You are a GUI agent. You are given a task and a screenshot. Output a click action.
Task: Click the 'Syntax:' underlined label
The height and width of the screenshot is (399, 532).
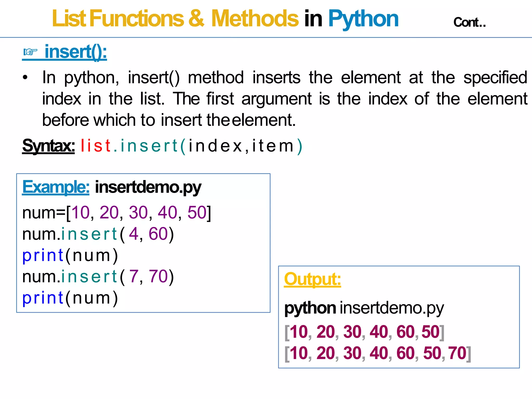click(49, 146)
